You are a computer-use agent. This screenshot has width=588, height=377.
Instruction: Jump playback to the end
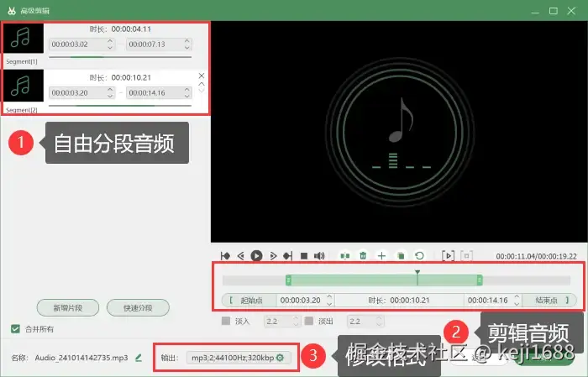click(x=287, y=256)
